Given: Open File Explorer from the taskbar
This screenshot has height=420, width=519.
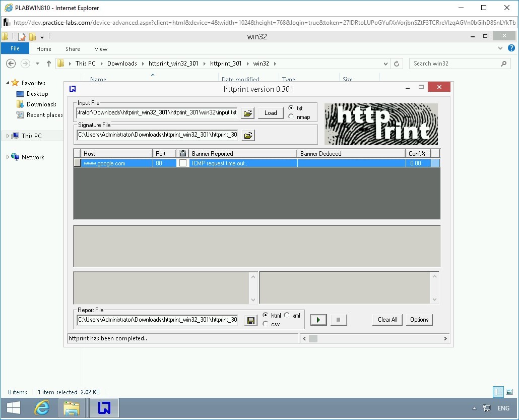Looking at the screenshot, I should click(73, 408).
